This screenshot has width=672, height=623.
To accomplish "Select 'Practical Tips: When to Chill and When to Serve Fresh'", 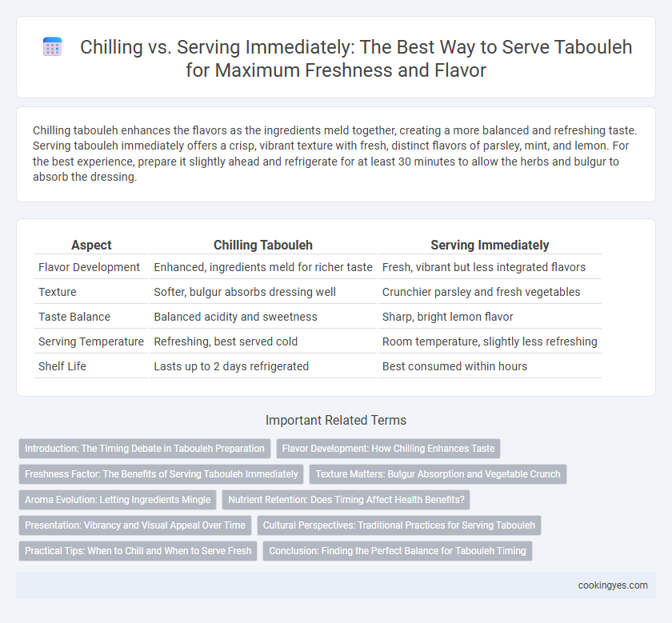I will (138, 551).
